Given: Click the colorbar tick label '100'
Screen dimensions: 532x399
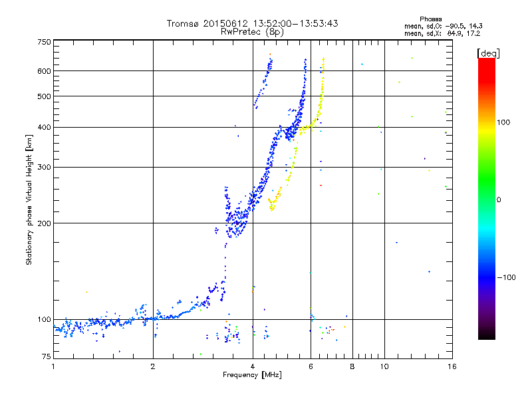Looking at the screenshot, I should tap(503, 122).
